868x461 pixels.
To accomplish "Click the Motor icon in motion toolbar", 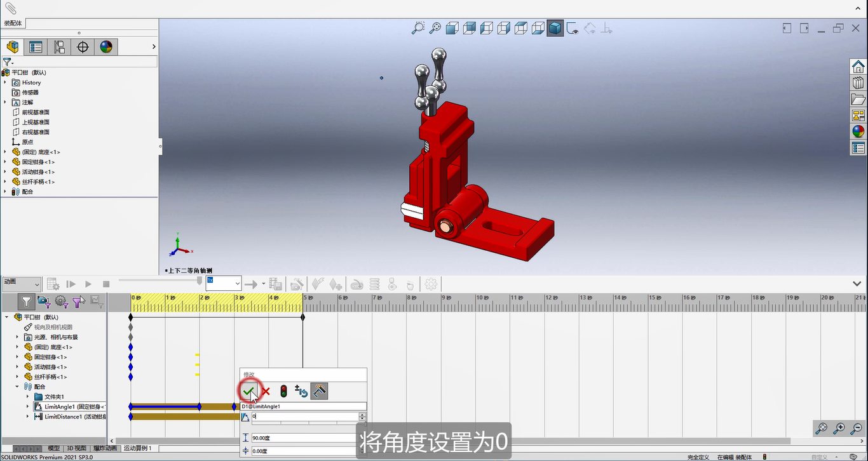I will [x=356, y=284].
